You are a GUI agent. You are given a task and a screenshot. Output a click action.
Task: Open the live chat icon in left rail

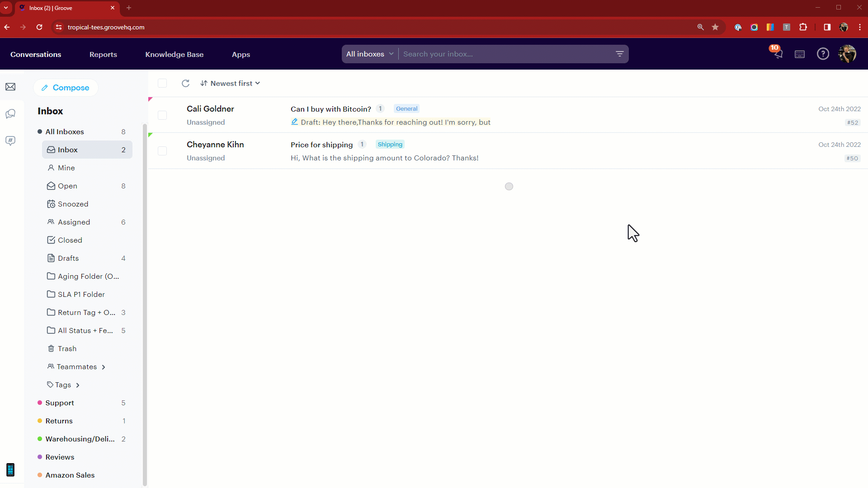click(x=10, y=114)
